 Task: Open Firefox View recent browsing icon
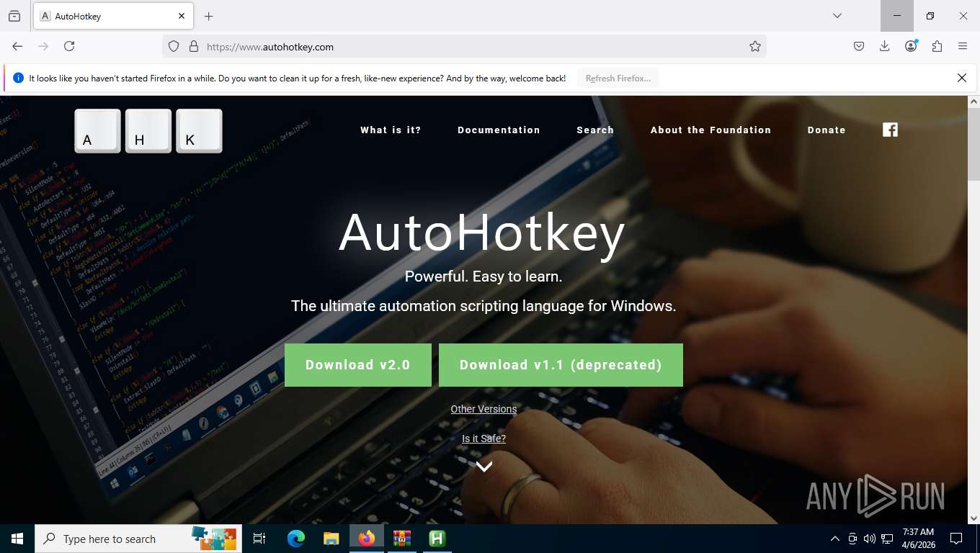[x=14, y=16]
